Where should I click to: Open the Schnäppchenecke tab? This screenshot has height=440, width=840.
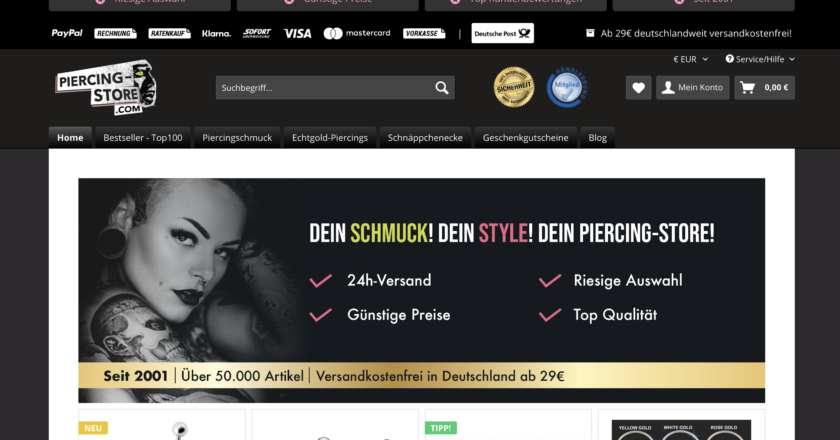[x=425, y=138]
